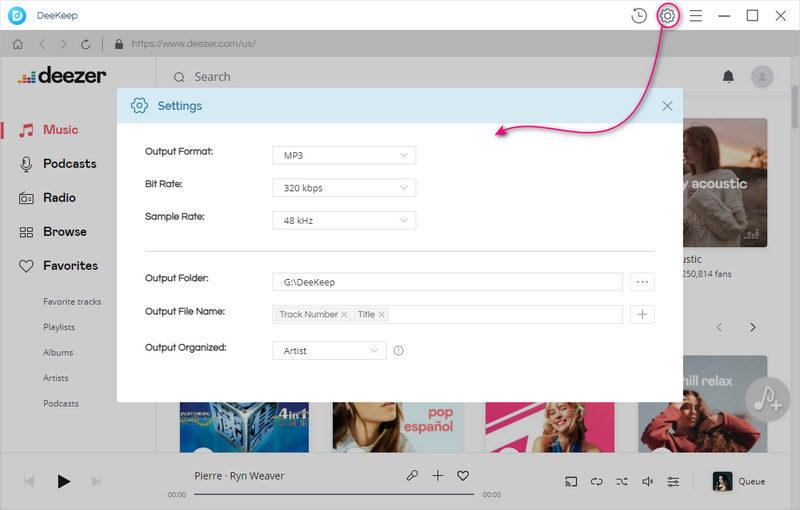
Task: Open notifications bell icon
Action: pyautogui.click(x=728, y=76)
